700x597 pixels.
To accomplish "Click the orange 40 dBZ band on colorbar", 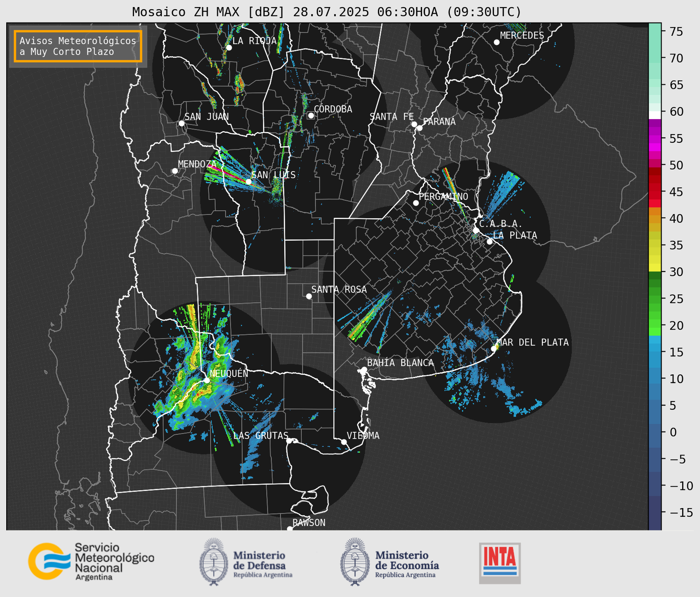I will 655,218.
